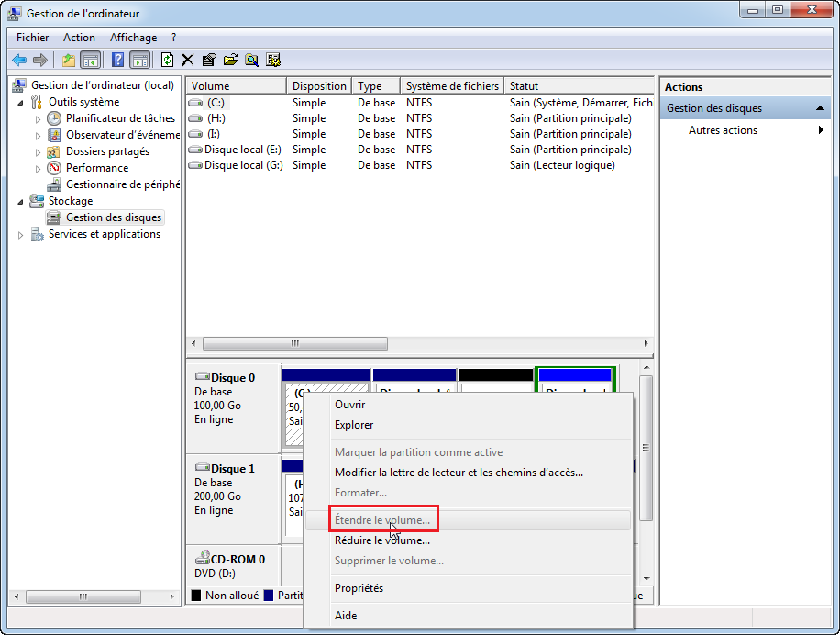Image resolution: width=840 pixels, height=635 pixels.
Task: Click the Up one level folder icon
Action: point(69,60)
